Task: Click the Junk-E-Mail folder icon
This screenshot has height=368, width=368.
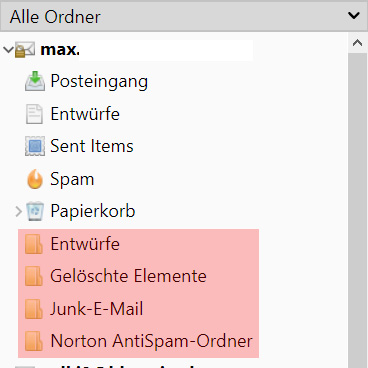Action: [x=34, y=309]
